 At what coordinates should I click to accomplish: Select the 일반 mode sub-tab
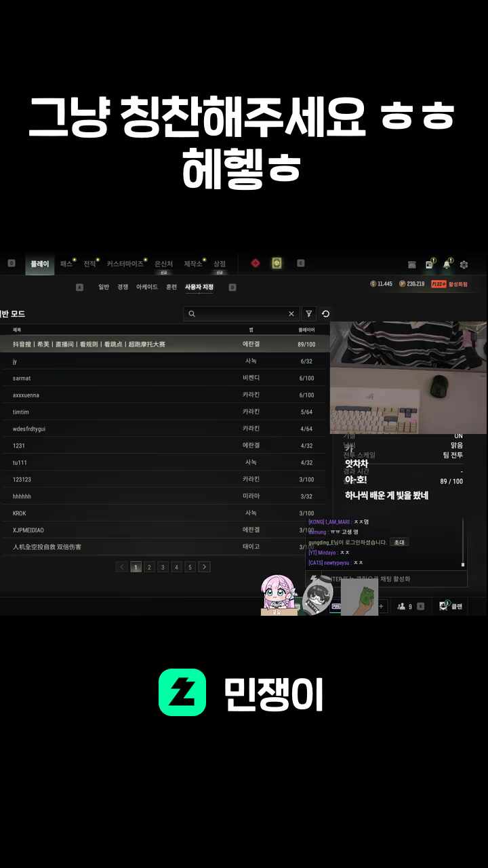[103, 288]
